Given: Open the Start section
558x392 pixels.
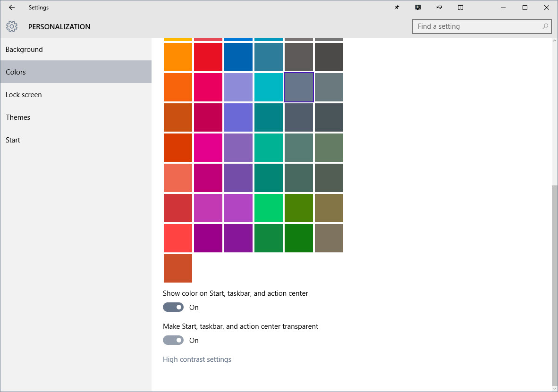Looking at the screenshot, I should point(76,140).
